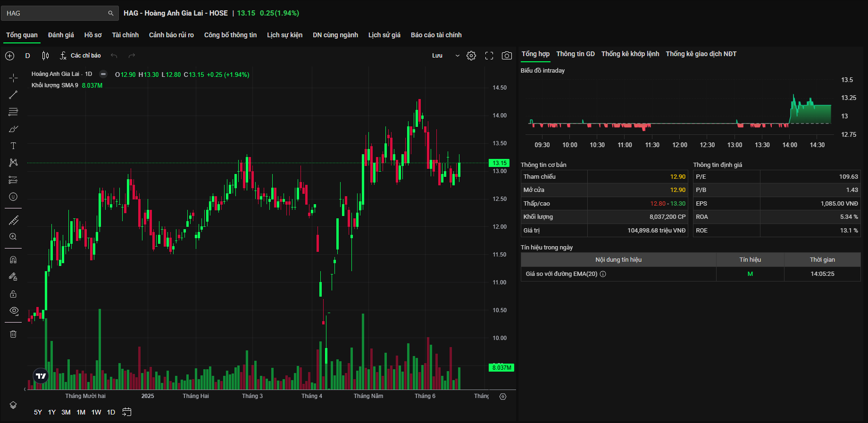Toggle stay in drawing mode
The height and width of the screenshot is (423, 868).
click(x=13, y=277)
